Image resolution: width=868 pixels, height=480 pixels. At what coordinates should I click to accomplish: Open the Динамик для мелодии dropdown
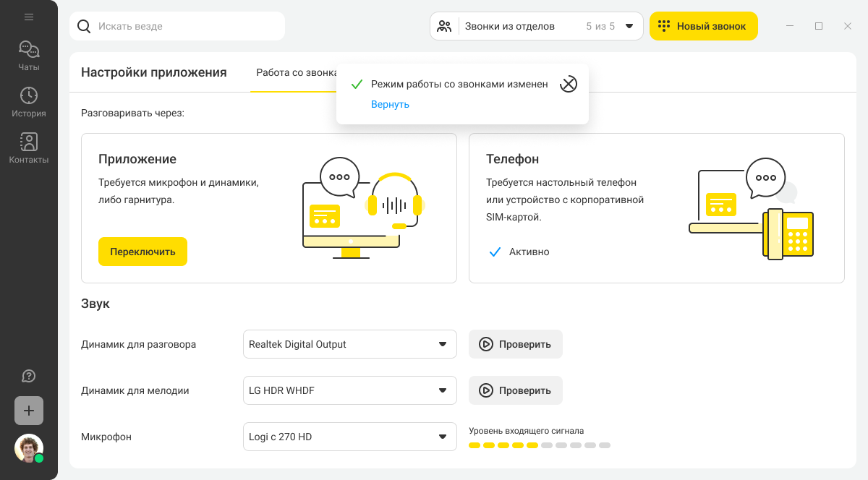350,390
